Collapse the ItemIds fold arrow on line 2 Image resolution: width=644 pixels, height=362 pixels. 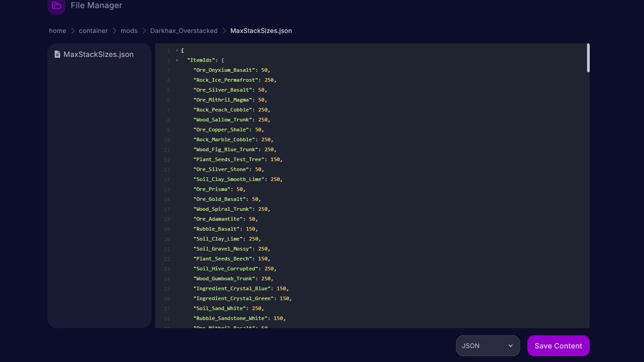coord(176,60)
